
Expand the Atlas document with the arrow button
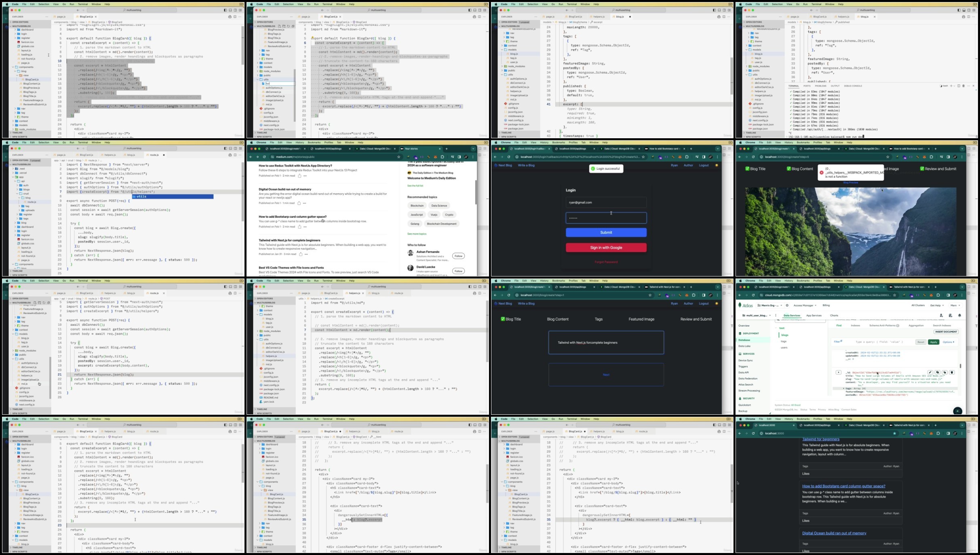839,372
